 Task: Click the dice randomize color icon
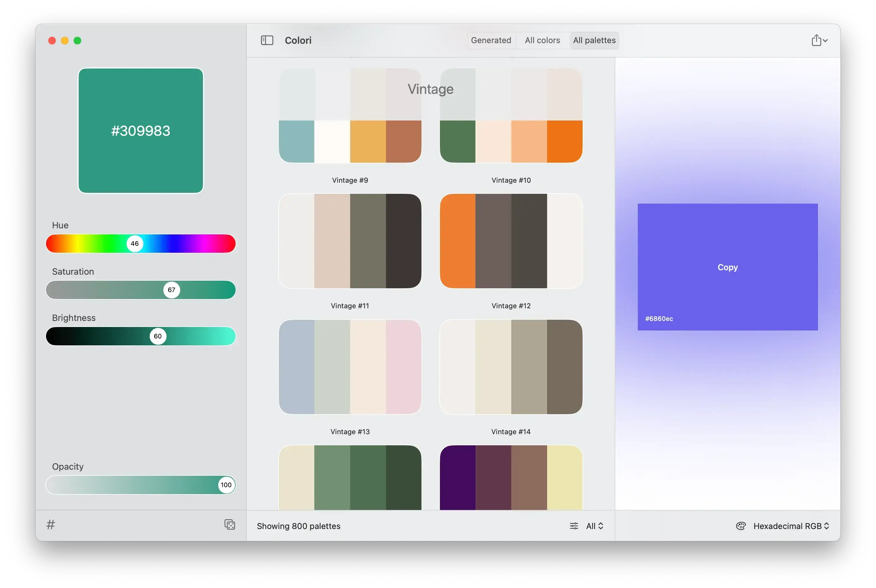point(230,524)
